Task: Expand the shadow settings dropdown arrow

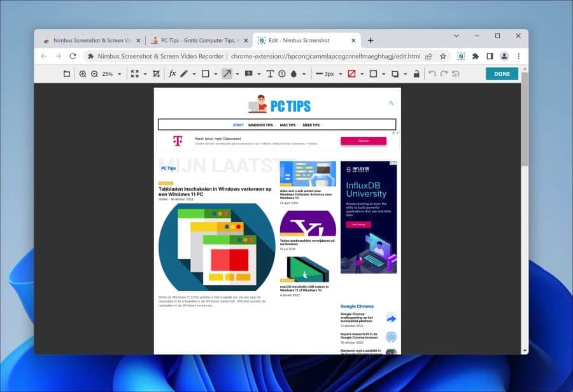Action: click(x=405, y=74)
